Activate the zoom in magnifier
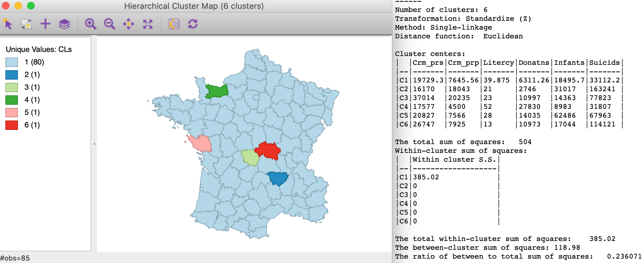Image resolution: width=644 pixels, height=263 pixels. point(90,24)
